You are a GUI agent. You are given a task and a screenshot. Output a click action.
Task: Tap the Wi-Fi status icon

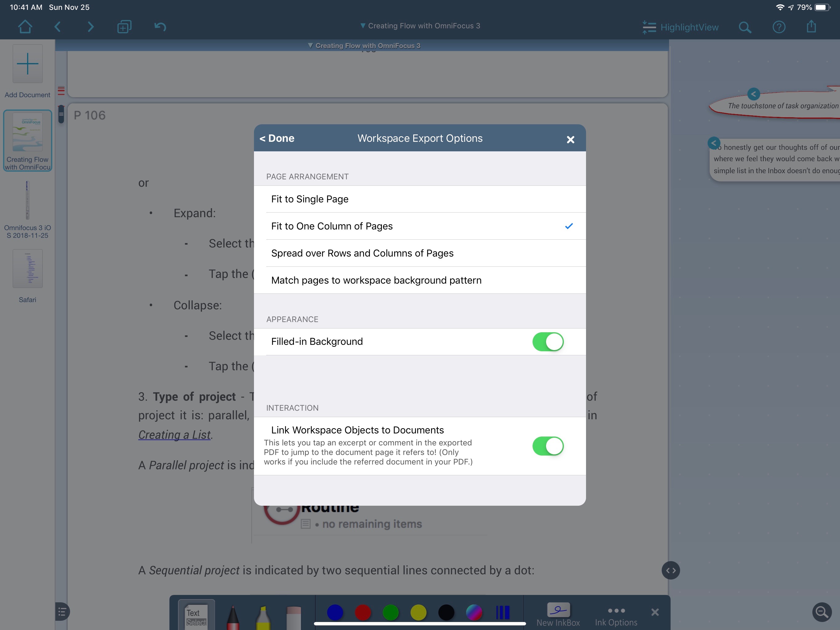(780, 7)
